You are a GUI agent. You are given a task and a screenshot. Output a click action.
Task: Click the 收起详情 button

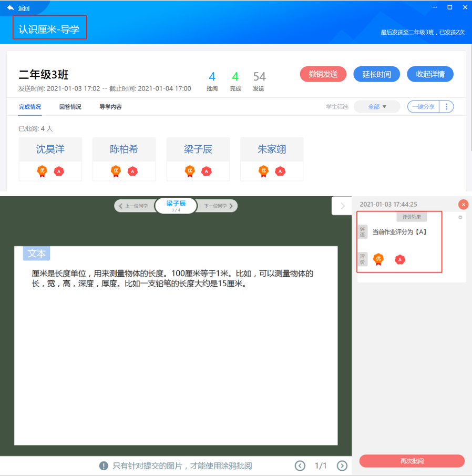[x=430, y=74]
